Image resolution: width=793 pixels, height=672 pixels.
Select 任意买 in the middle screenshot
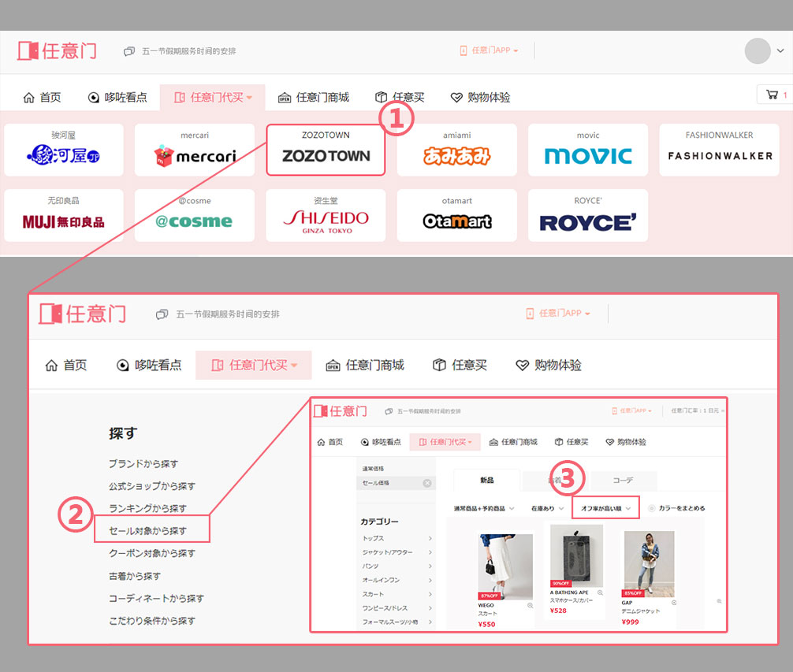pos(460,366)
